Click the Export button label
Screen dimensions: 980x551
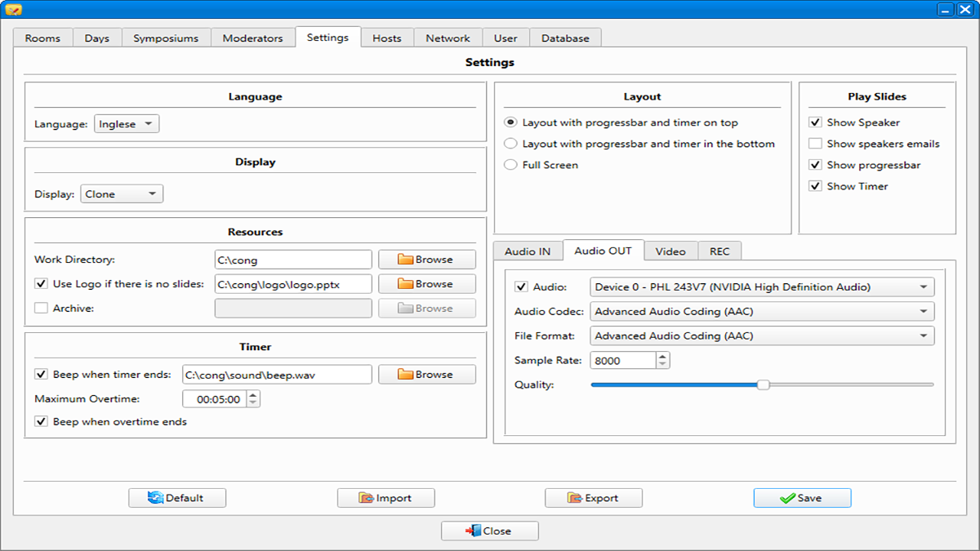coord(602,498)
